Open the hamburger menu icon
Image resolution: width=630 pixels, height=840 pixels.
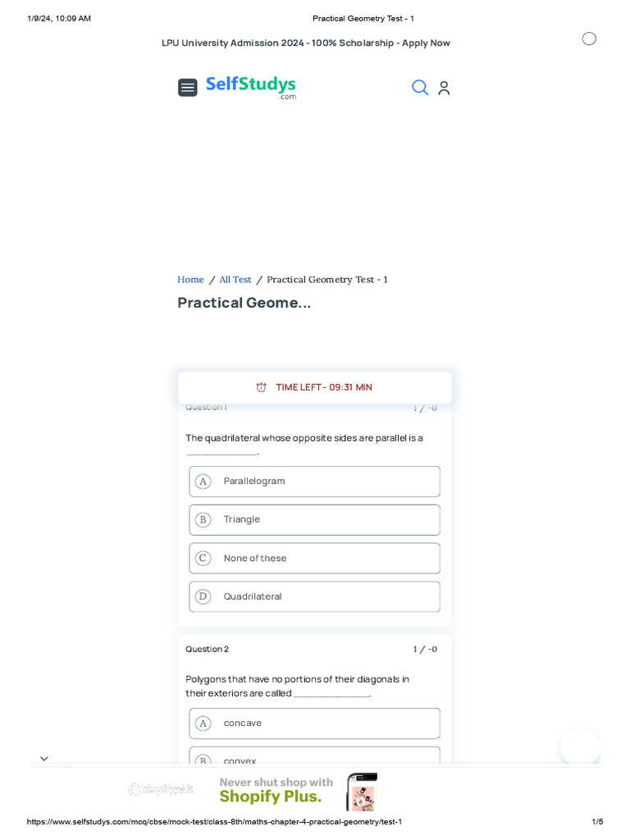[188, 88]
